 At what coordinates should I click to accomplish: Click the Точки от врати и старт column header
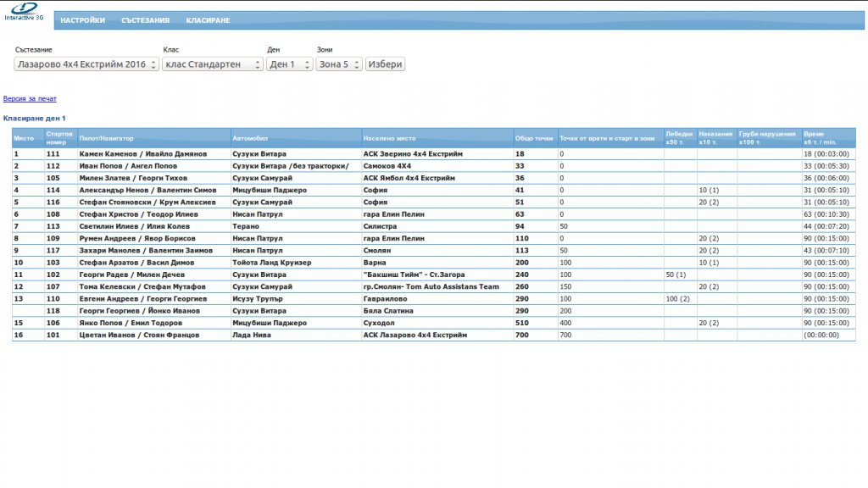610,138
